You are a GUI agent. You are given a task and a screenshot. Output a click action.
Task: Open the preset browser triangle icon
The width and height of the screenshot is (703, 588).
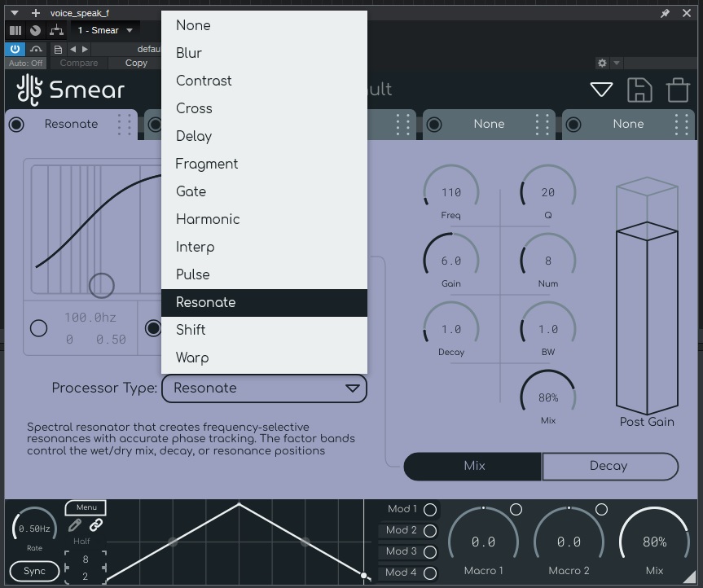(x=601, y=90)
